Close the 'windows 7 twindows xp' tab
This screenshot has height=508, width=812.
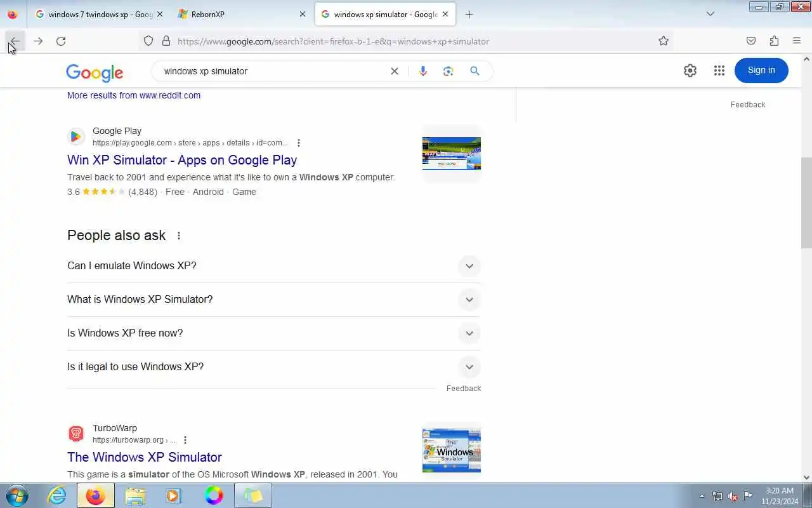pos(159,14)
